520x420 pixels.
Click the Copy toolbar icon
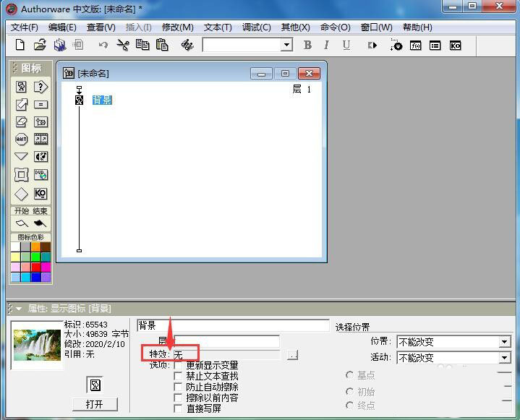pyautogui.click(x=142, y=45)
